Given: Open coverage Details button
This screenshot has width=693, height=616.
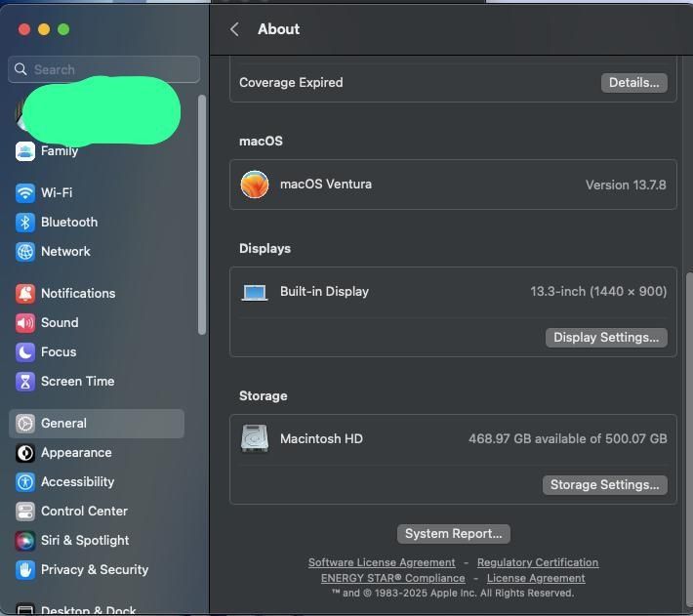Looking at the screenshot, I should click(633, 83).
